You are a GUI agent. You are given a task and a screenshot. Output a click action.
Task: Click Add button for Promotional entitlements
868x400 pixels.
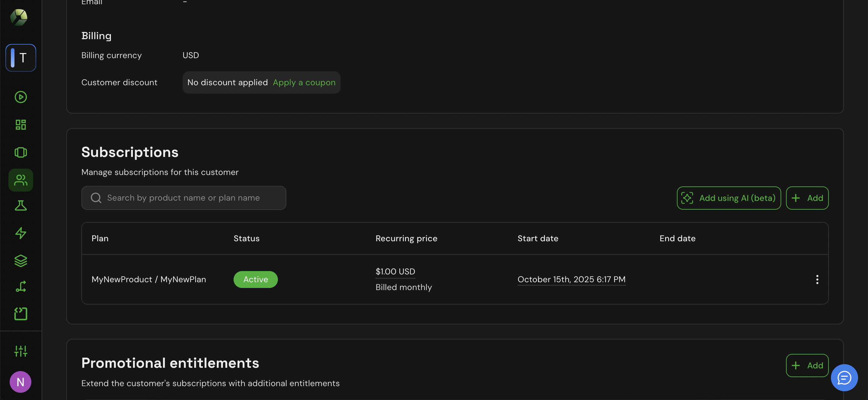(x=807, y=365)
